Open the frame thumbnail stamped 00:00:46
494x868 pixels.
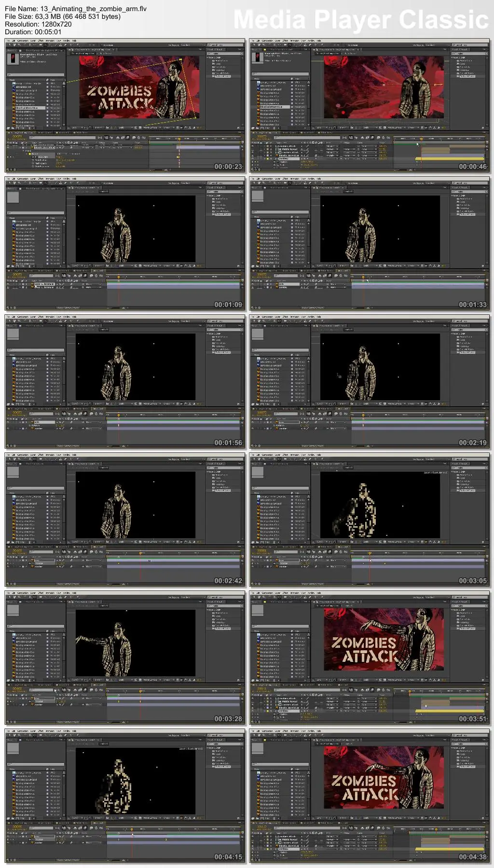[370, 105]
